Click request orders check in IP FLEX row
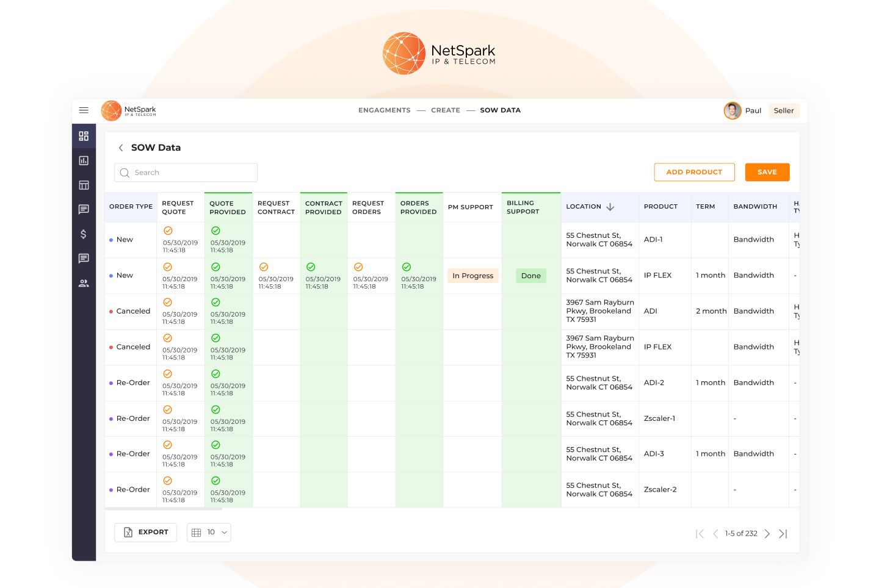The height and width of the screenshot is (588, 879). coord(358,267)
